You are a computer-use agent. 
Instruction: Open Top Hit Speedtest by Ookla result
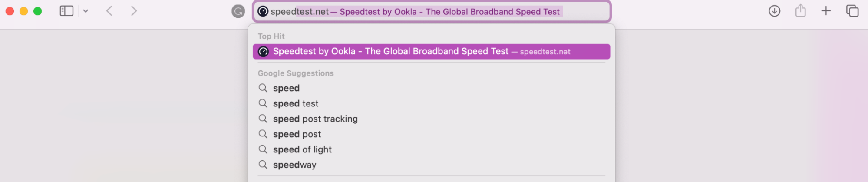[x=431, y=52]
